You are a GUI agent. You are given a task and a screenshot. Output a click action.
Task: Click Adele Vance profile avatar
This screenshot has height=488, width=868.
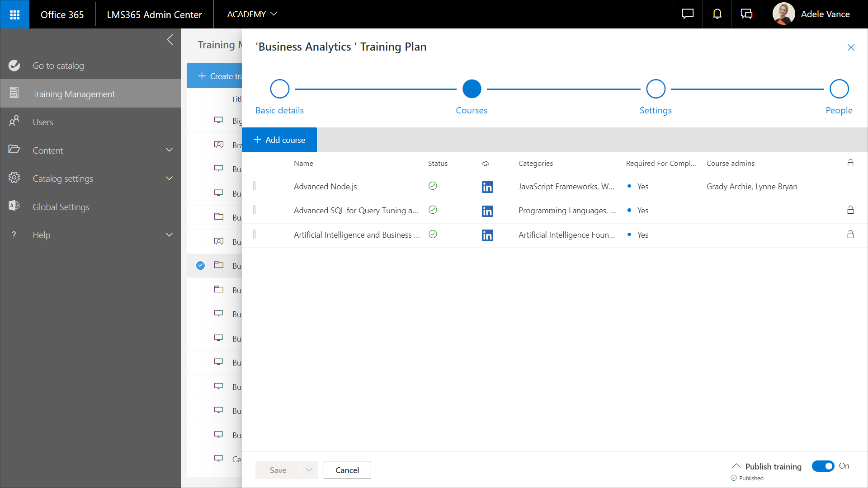click(x=783, y=14)
